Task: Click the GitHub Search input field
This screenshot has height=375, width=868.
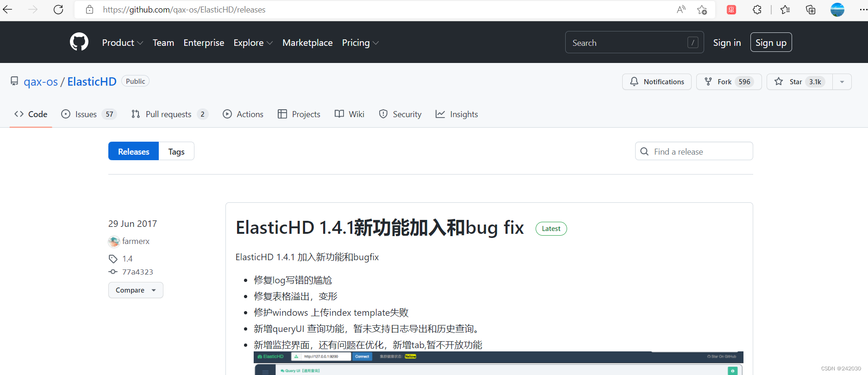Action: (x=634, y=42)
